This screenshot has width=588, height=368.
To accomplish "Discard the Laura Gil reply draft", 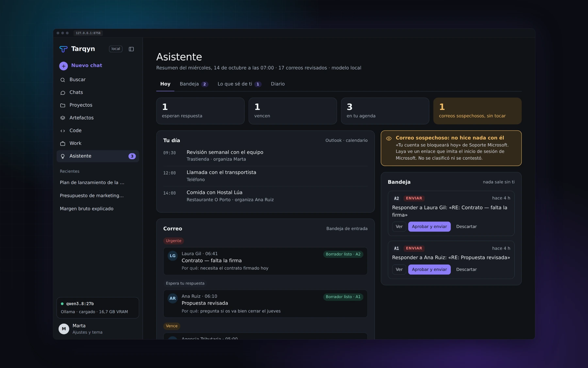I will click(466, 227).
